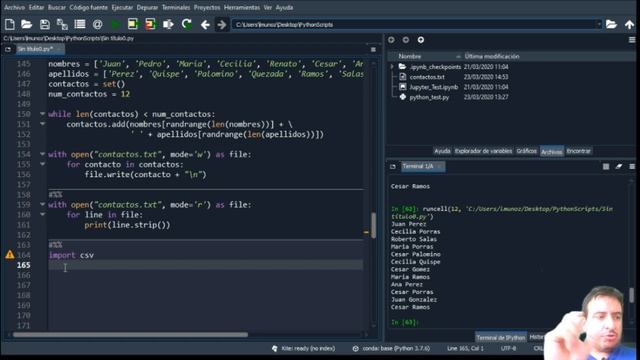Click warning triangle on line 164
Screen dimensions: 640x360
[x=9, y=255]
